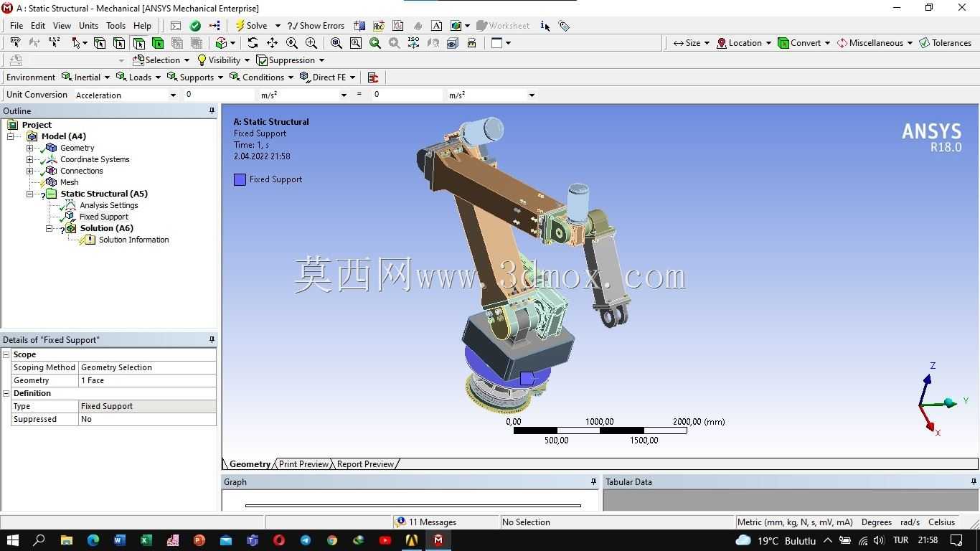This screenshot has height=551, width=980.
Task: Select the Zoom tool
Action: [291, 43]
